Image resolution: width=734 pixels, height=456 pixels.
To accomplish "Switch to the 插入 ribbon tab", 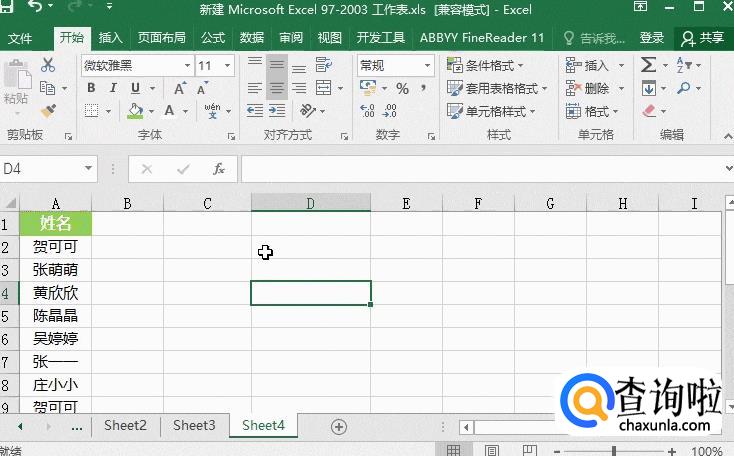I will point(110,38).
